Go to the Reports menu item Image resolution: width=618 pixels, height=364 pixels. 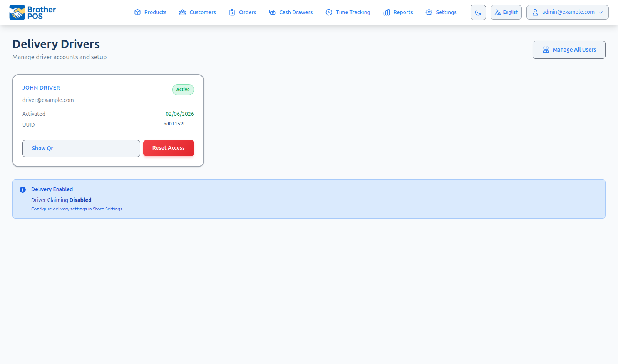point(403,12)
